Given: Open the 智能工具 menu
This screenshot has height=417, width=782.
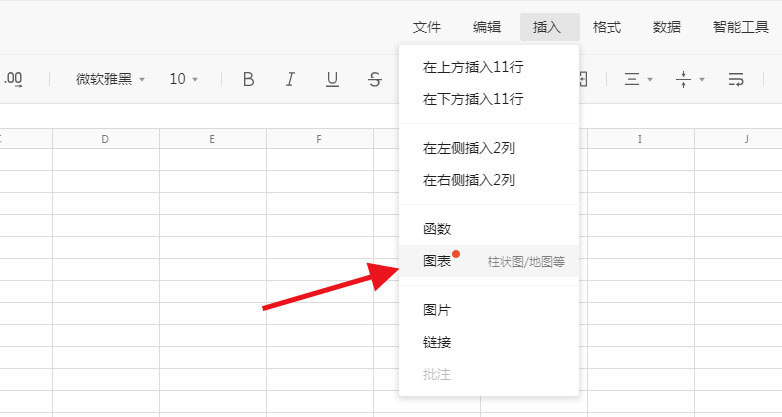Looking at the screenshot, I should (741, 27).
